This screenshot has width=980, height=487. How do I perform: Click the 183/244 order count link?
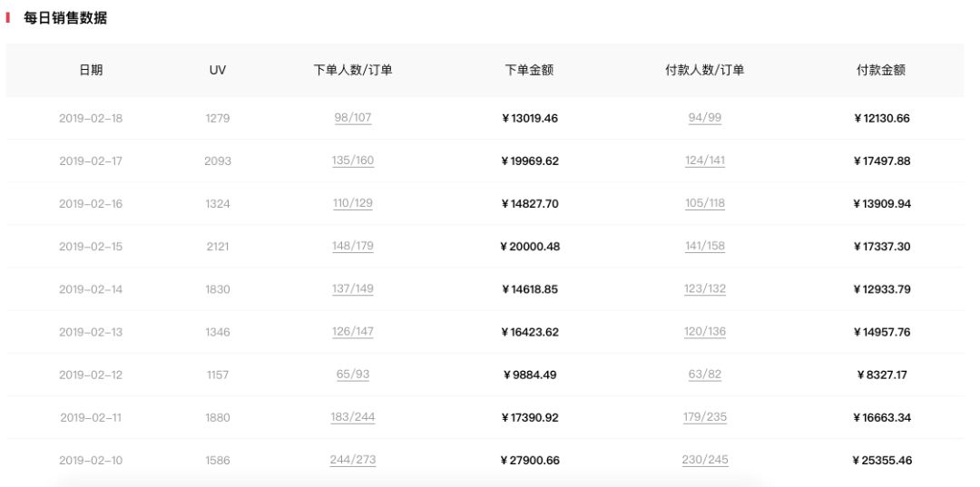(x=353, y=417)
